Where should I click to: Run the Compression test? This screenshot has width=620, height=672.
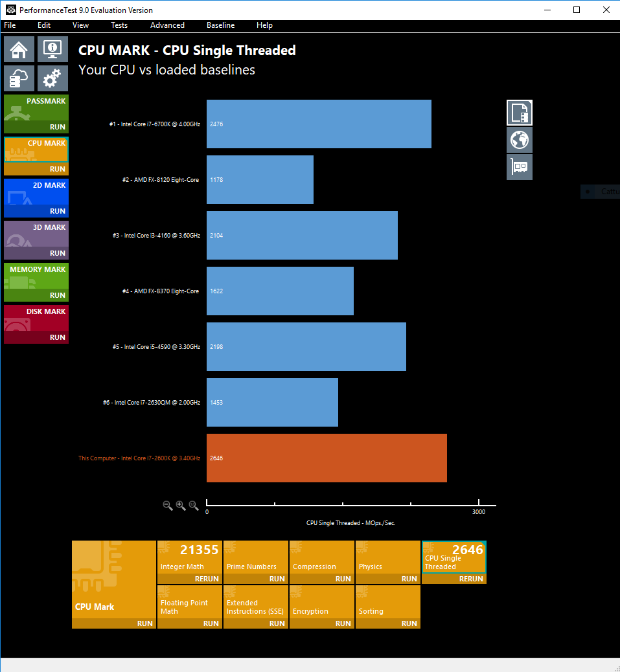(x=321, y=579)
